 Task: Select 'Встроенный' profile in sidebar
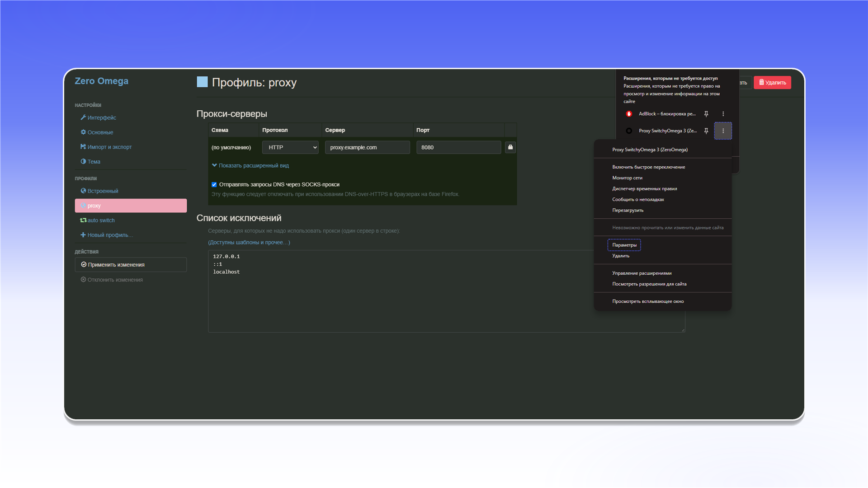coord(99,191)
